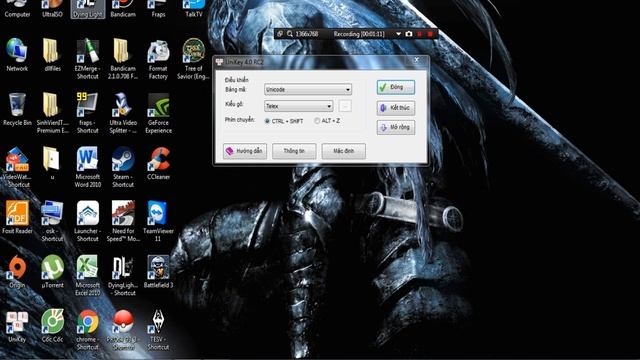Select the Need for Speed icon
Viewport: 640px width, 360px height.
pyautogui.click(x=122, y=222)
